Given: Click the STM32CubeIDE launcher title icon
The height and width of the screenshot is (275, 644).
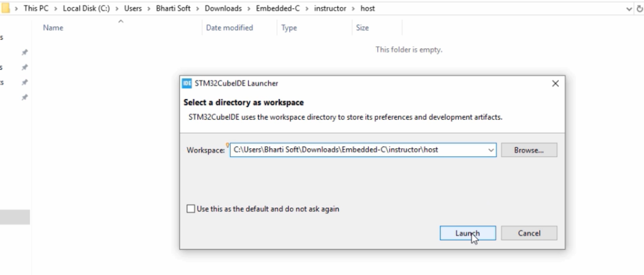Looking at the screenshot, I should pos(187,84).
